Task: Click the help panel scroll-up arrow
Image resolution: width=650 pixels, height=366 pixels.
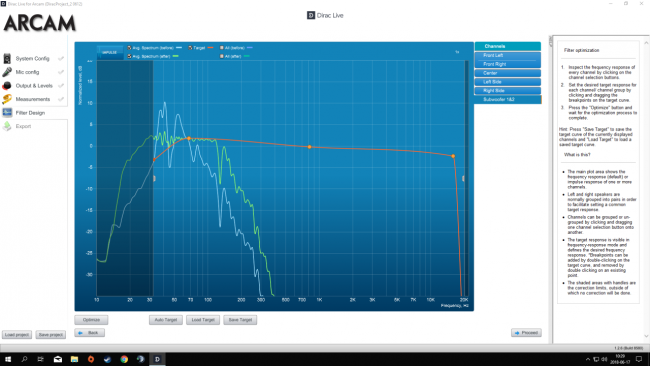Action: coord(646,43)
